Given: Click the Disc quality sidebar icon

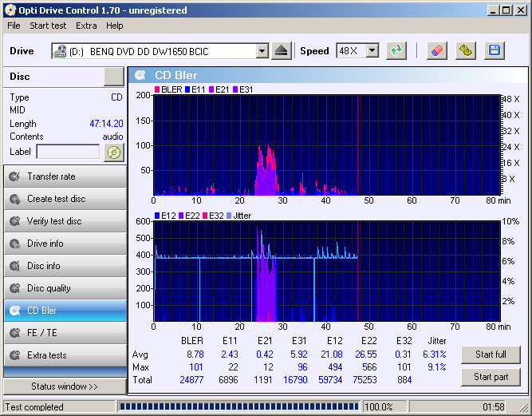Looking at the screenshot, I should (14, 288).
